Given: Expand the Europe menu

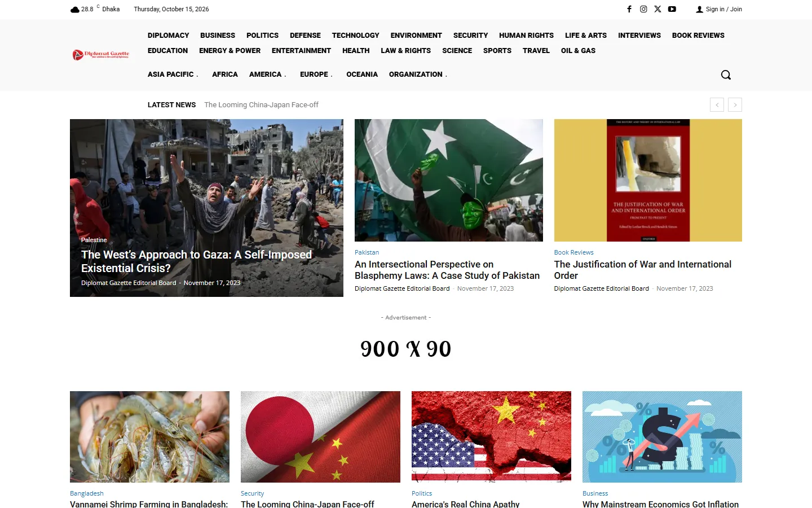Looking at the screenshot, I should click(x=316, y=75).
